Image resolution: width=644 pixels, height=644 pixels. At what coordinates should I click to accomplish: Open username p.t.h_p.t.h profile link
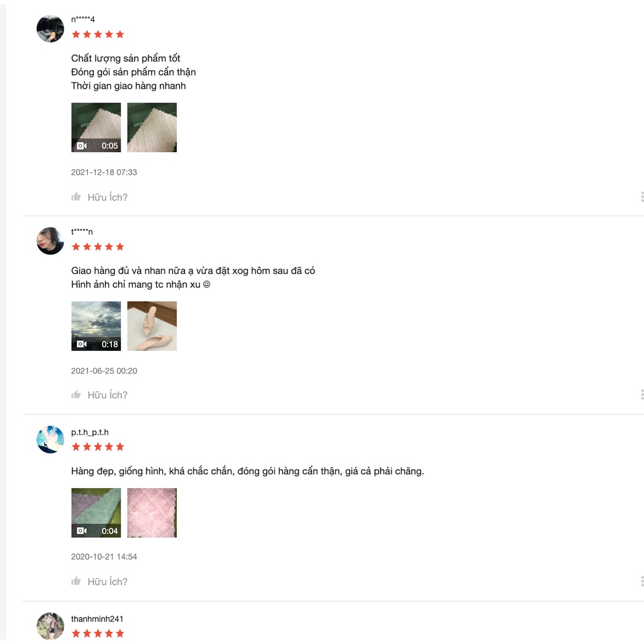click(90, 432)
